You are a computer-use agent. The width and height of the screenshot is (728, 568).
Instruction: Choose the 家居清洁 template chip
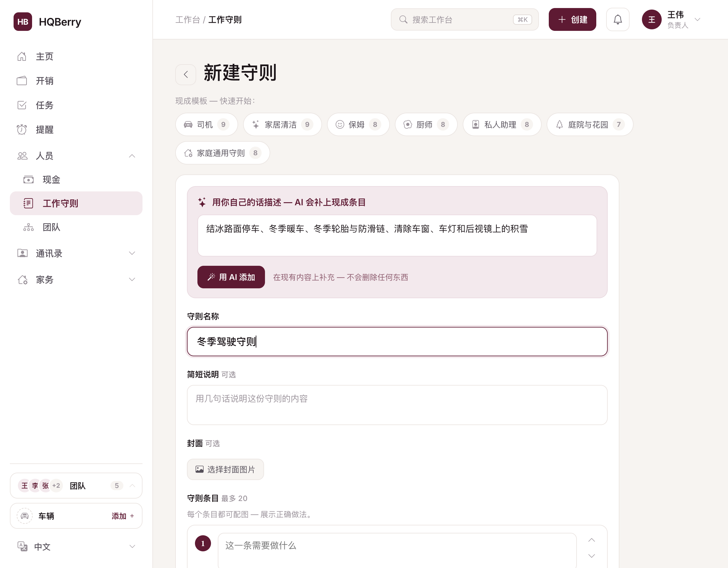tap(282, 124)
